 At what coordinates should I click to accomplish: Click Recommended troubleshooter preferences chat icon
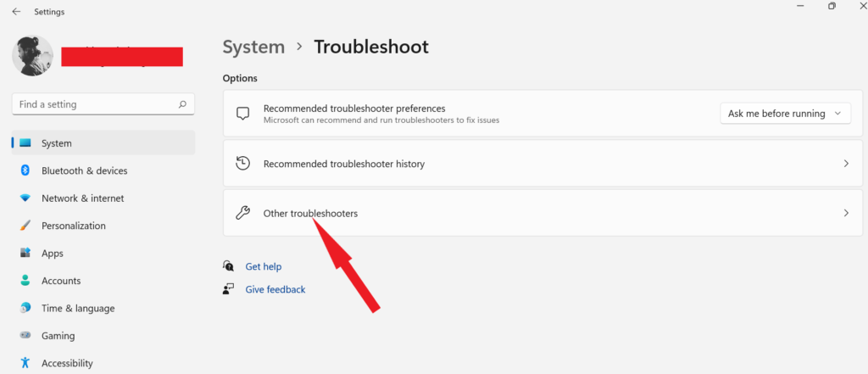242,114
